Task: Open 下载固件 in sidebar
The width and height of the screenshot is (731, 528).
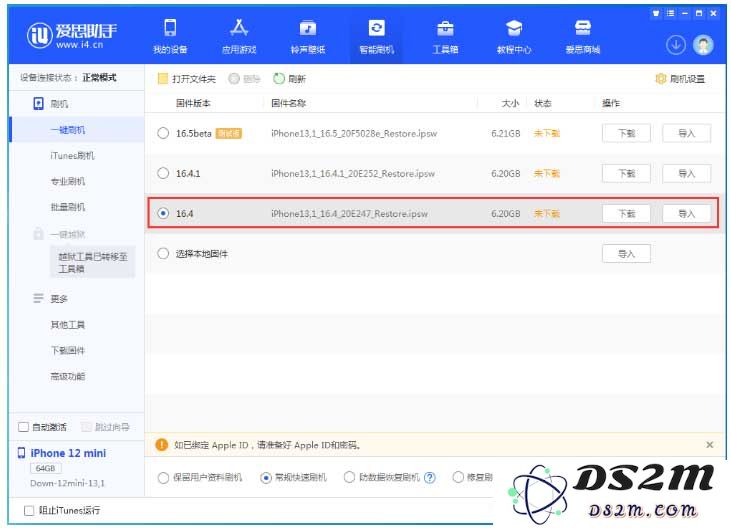Action: click(68, 350)
